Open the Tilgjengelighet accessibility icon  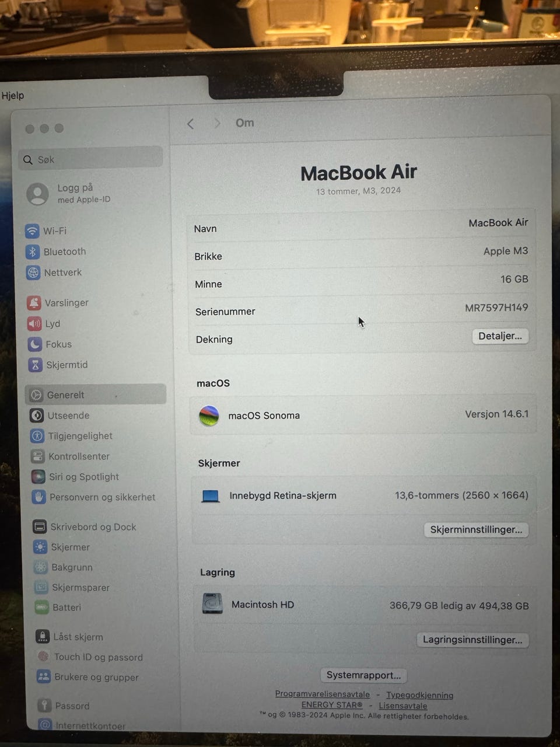(37, 436)
